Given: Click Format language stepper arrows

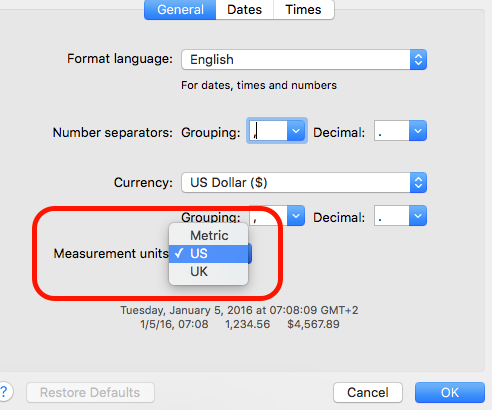Looking at the screenshot, I should pyautogui.click(x=418, y=60).
